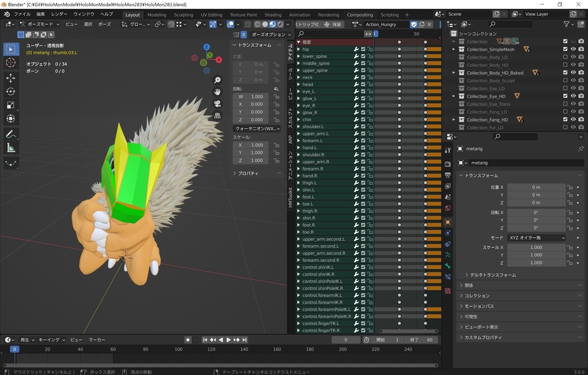
Task: Open the Armature data properties tab icon
Action: click(x=447, y=255)
